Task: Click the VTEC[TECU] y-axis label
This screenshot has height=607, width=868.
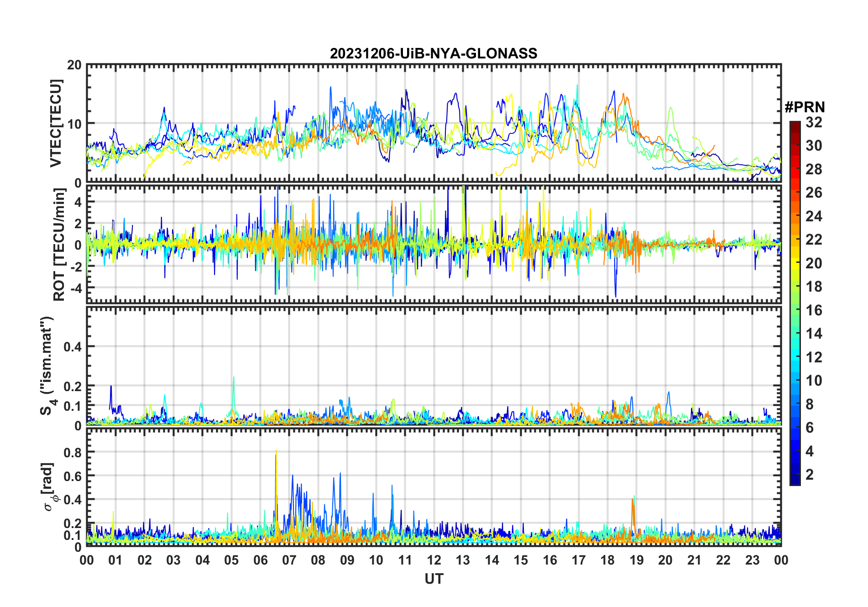Action: [x=56, y=124]
